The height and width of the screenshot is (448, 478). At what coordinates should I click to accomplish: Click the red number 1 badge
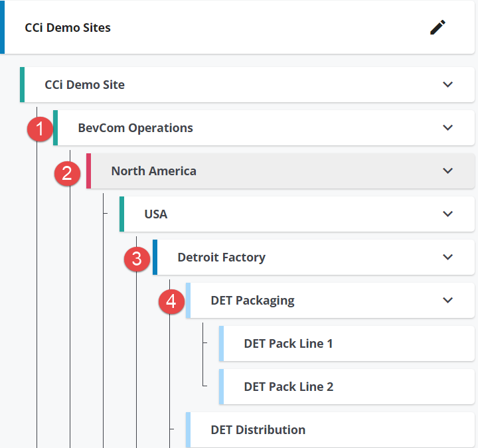(x=40, y=129)
